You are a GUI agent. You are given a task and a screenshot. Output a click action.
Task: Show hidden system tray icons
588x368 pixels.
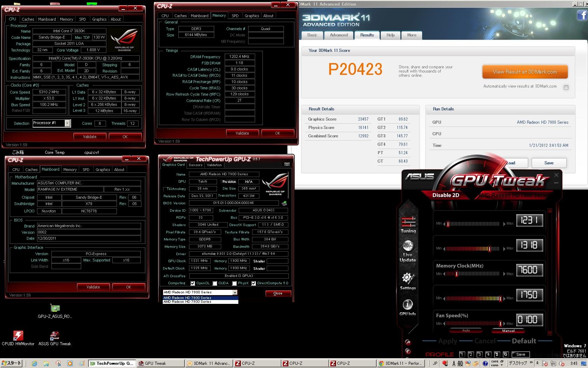point(538,363)
